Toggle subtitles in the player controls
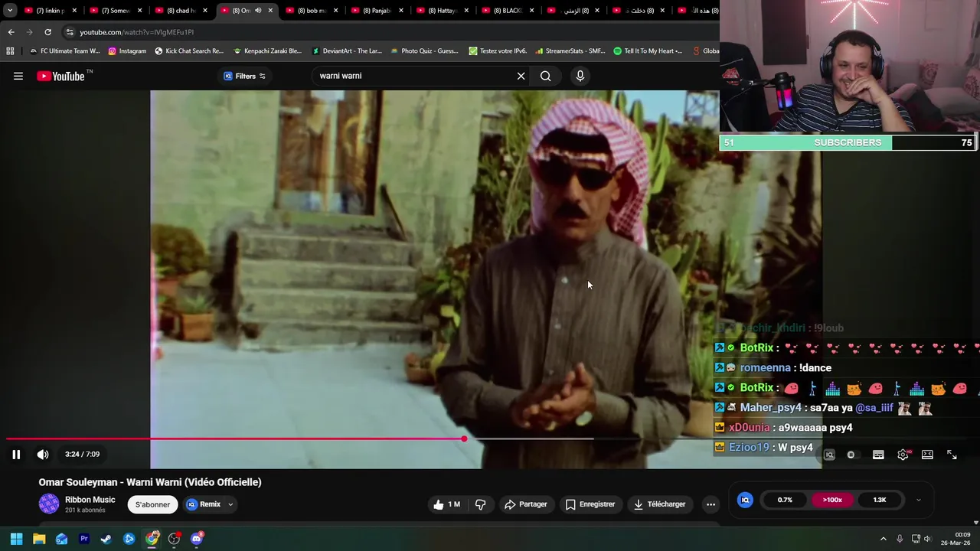 (x=878, y=455)
